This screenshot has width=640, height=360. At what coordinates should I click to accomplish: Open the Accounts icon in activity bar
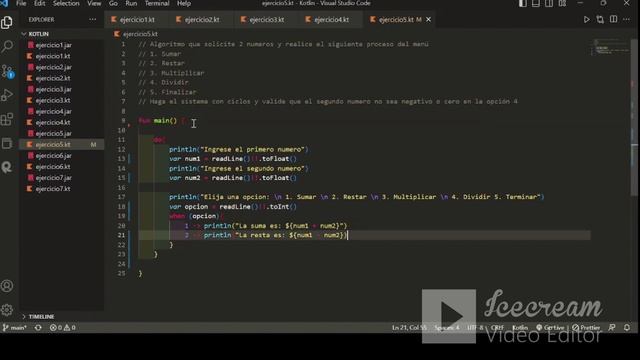point(7,286)
